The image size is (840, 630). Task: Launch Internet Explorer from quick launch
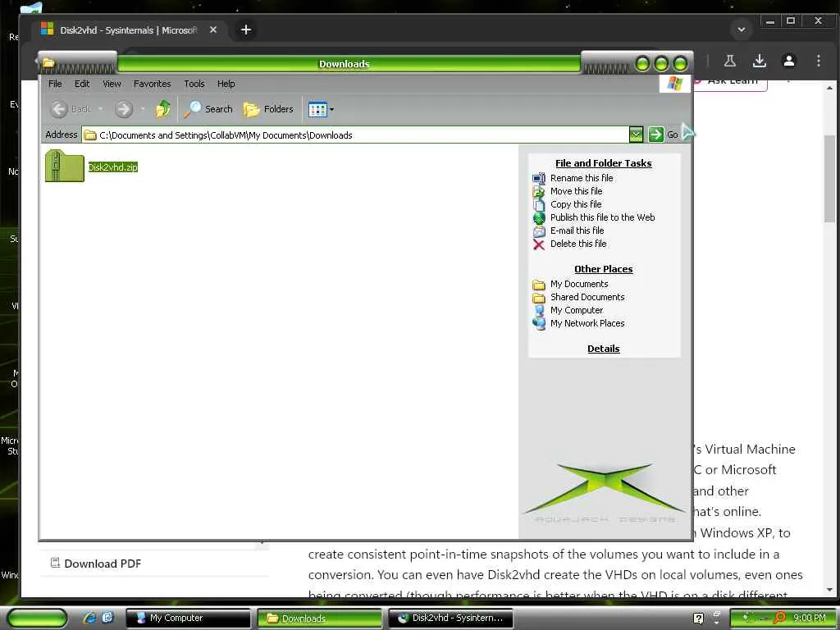89,619
